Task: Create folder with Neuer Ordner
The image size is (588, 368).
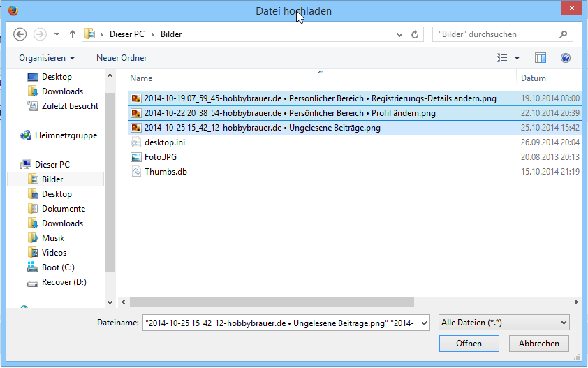Action: pos(122,58)
